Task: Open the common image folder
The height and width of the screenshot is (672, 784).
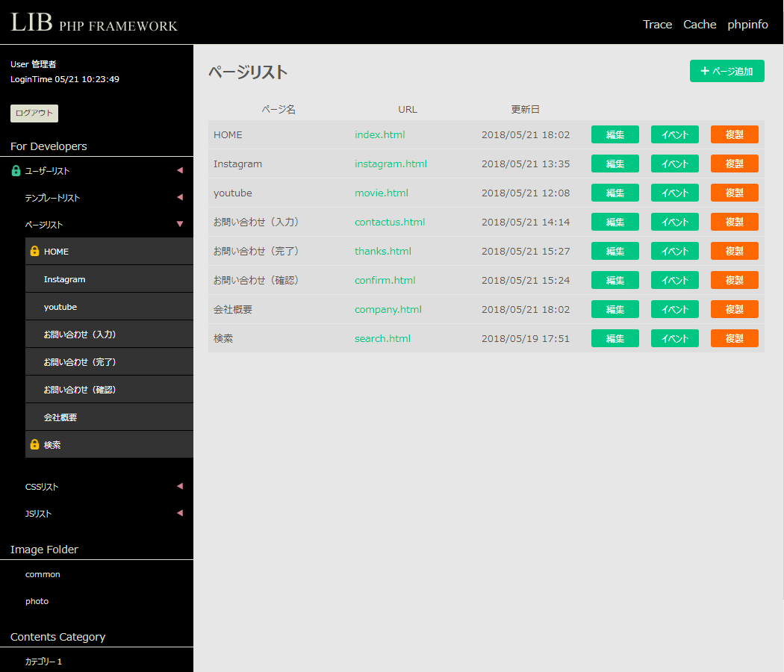Action: 43,574
